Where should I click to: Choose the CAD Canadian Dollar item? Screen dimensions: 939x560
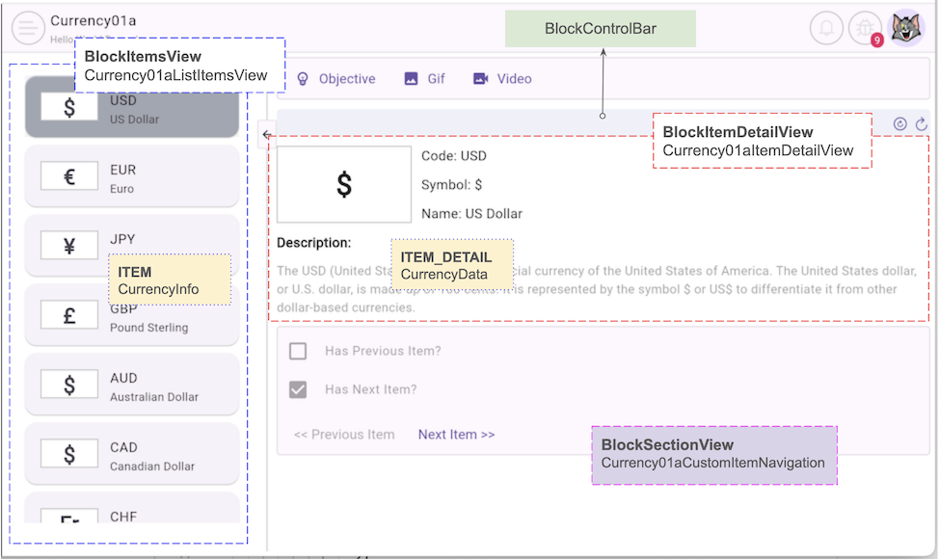click(x=132, y=455)
